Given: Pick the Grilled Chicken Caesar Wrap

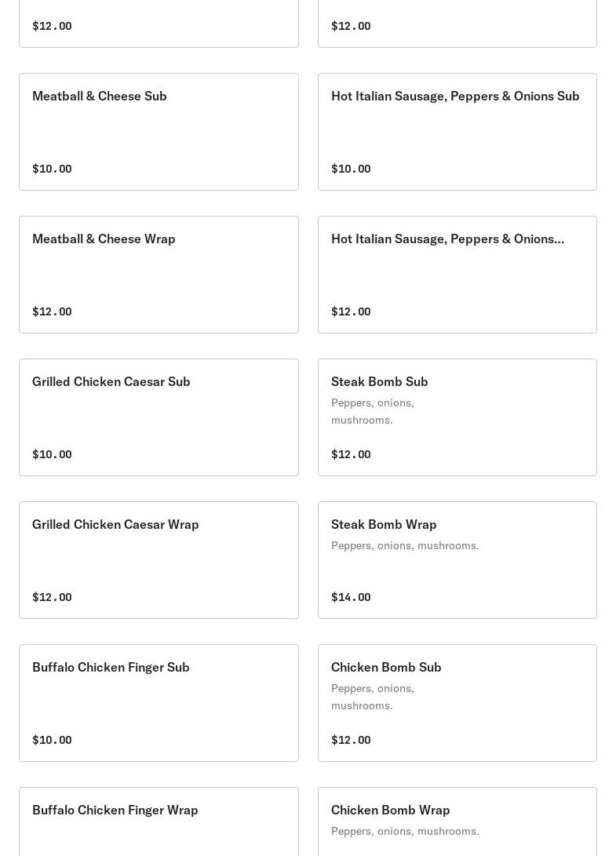Looking at the screenshot, I should (115, 524).
